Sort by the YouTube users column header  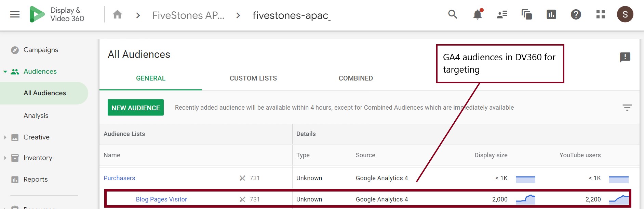pos(580,155)
